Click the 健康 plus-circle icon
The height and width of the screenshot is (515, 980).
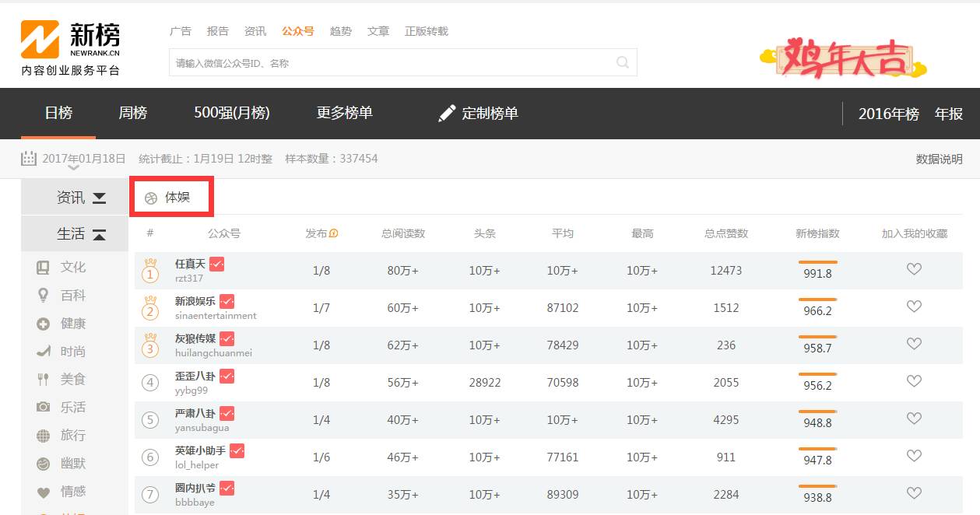point(44,324)
